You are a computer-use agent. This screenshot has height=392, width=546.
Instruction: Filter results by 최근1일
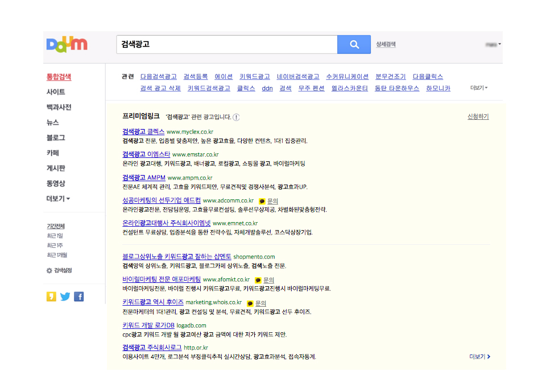click(x=55, y=236)
